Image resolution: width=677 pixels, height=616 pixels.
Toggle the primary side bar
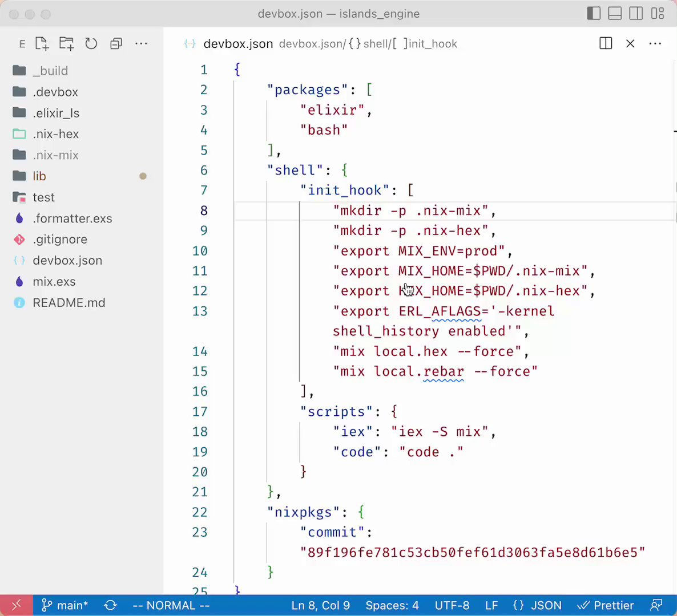point(594,13)
